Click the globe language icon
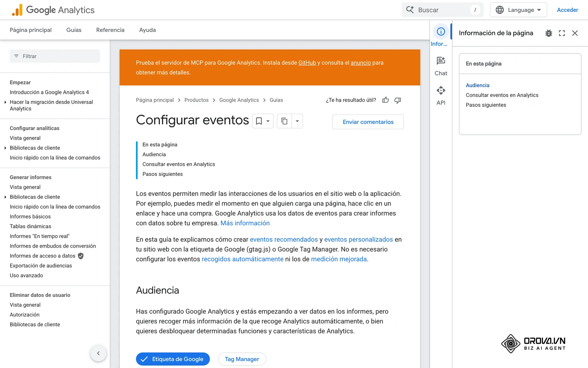This screenshot has width=588, height=368. click(x=500, y=10)
